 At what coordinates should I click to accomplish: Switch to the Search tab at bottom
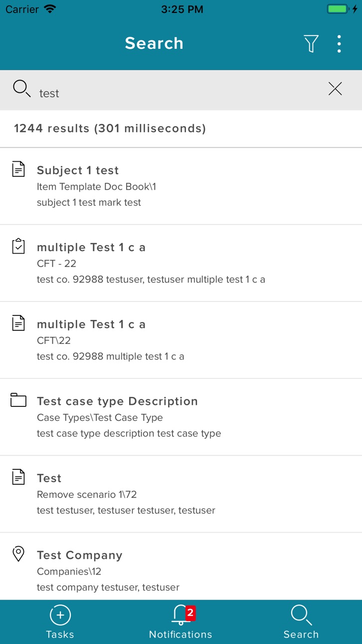301,622
